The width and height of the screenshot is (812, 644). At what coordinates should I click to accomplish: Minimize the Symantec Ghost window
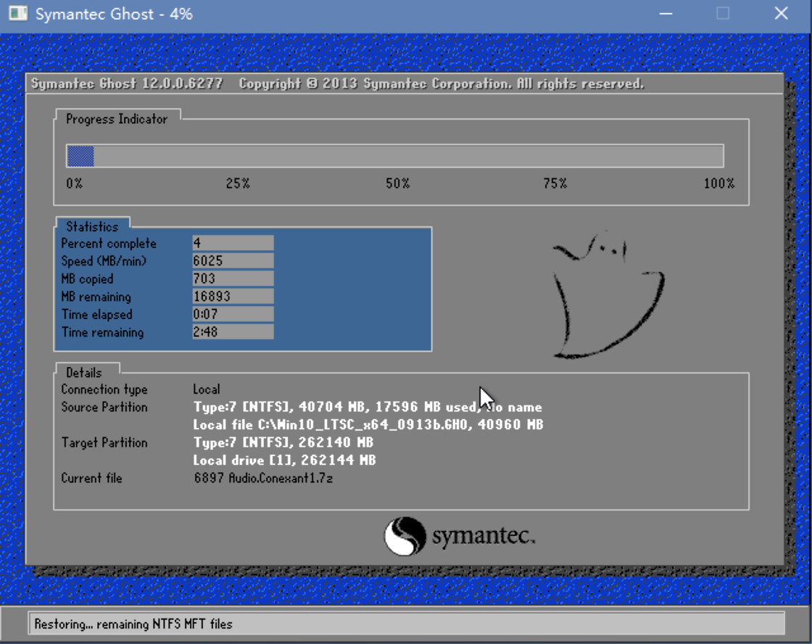point(666,14)
